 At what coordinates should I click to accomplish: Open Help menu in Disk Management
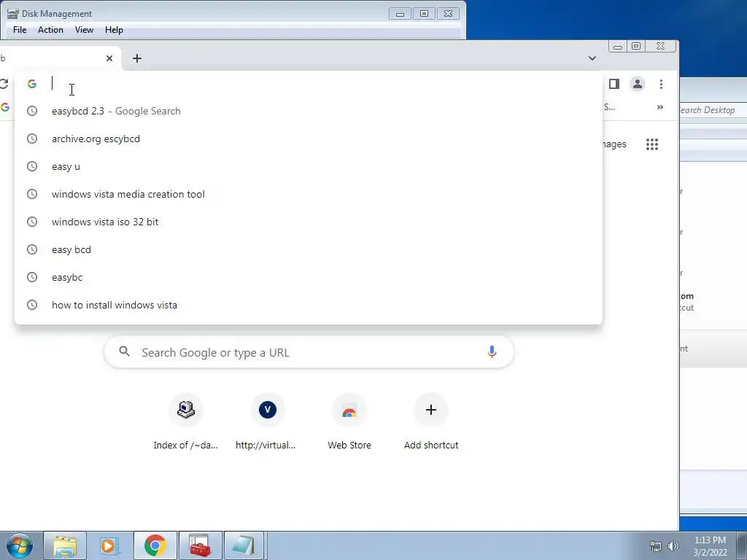pyautogui.click(x=114, y=29)
